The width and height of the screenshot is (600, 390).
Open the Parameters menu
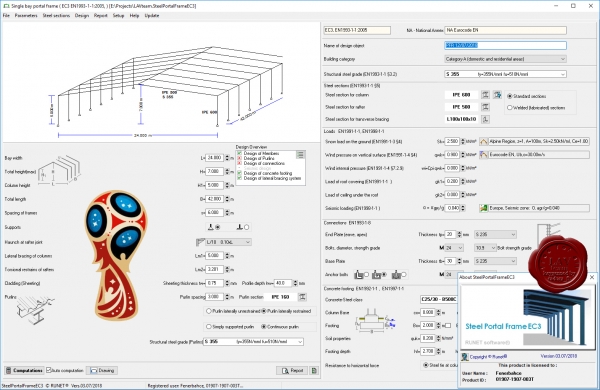pos(26,16)
